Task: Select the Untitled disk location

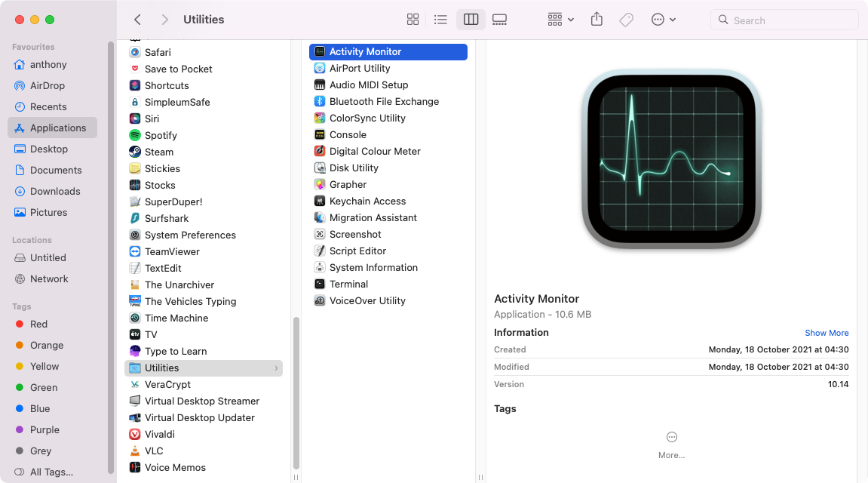Action: 53,257
